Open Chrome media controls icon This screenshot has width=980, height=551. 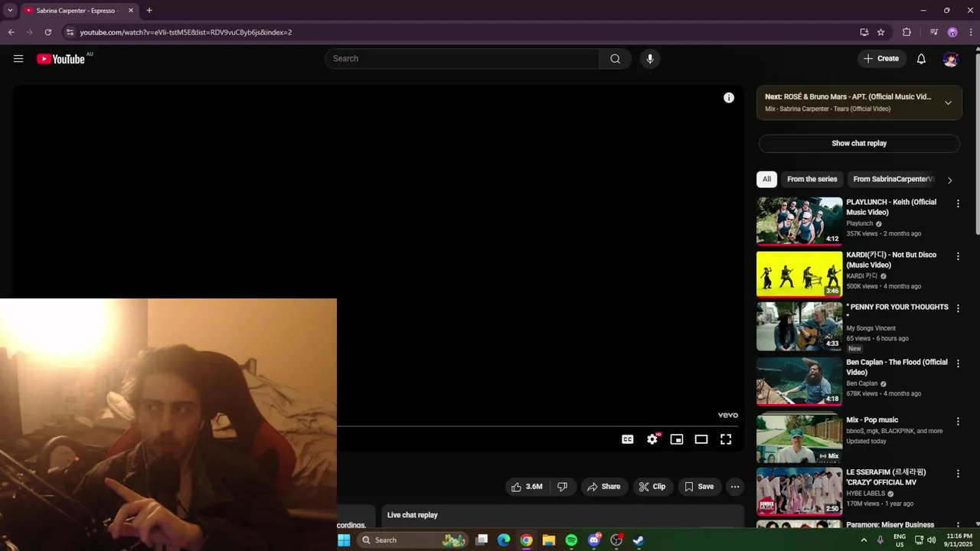tap(933, 32)
